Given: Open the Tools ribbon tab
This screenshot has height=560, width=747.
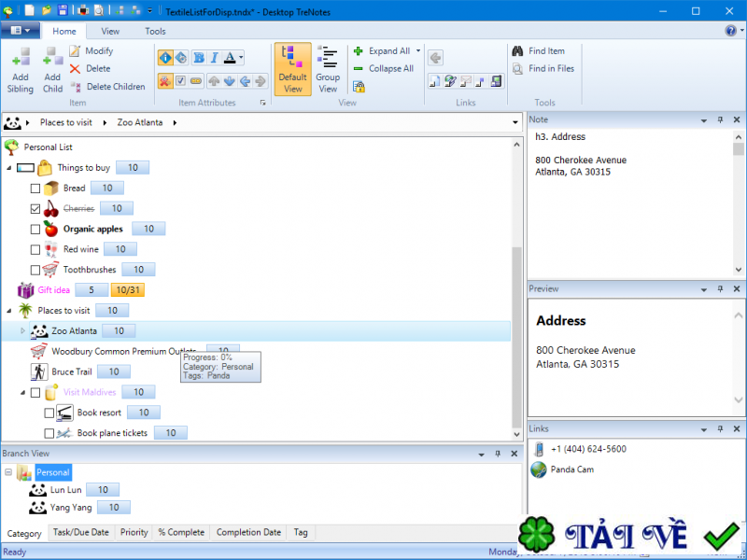Looking at the screenshot, I should (x=155, y=31).
